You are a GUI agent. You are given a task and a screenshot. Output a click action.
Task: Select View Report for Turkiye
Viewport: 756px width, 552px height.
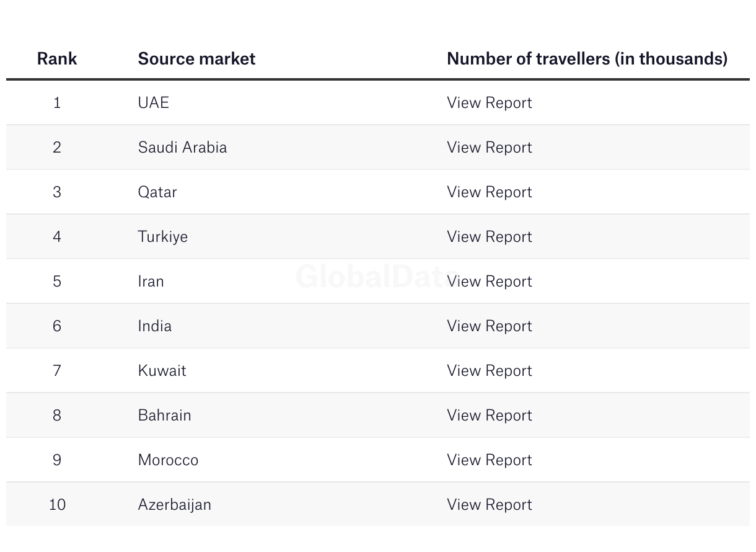[x=489, y=237]
